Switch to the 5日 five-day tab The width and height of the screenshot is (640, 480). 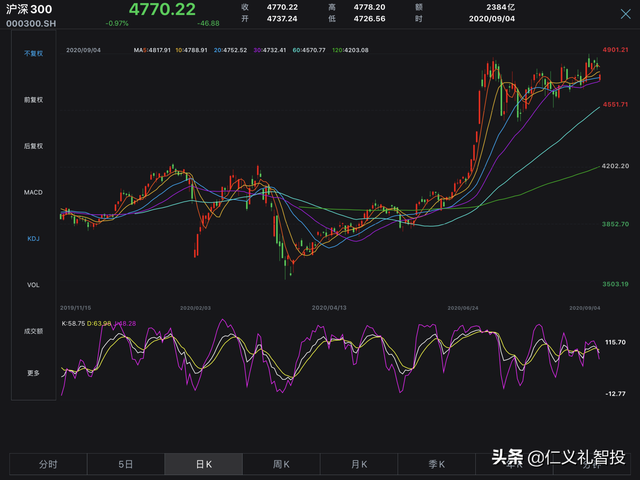click(126, 464)
